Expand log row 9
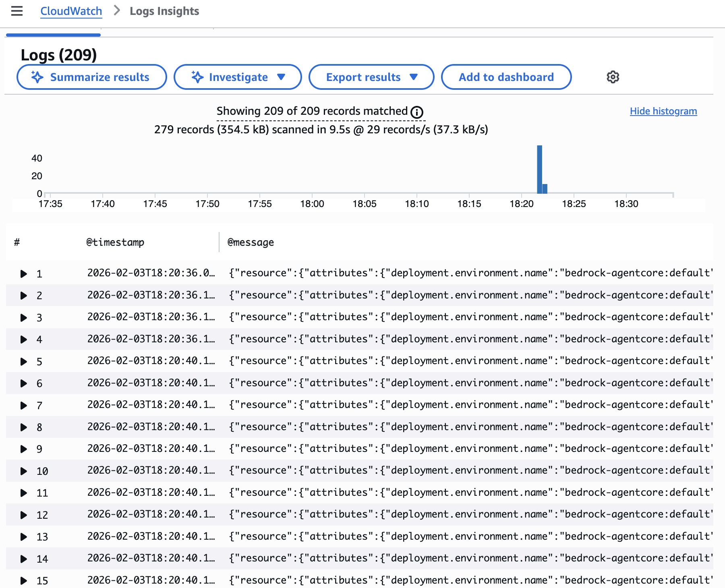Viewport: 725px width, 588px height. 24,449
